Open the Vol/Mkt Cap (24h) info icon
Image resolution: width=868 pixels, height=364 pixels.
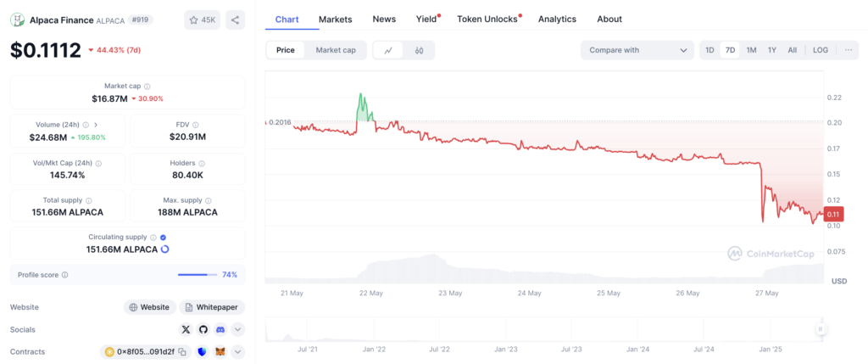[98, 164]
